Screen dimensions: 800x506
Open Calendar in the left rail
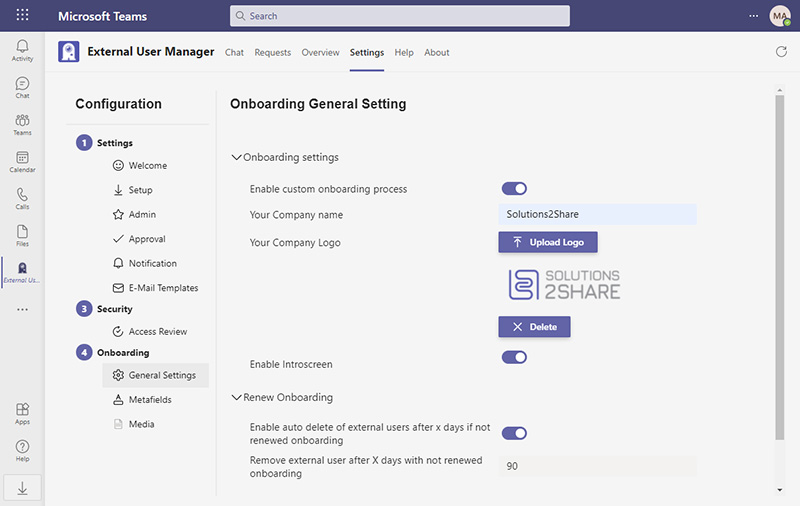point(22,162)
